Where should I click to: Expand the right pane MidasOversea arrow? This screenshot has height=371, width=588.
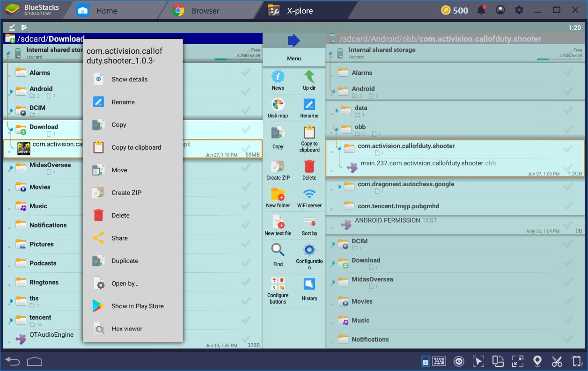[x=333, y=282]
